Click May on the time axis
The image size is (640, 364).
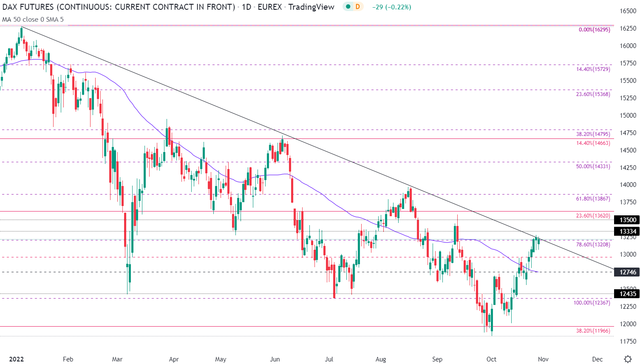[221, 359]
